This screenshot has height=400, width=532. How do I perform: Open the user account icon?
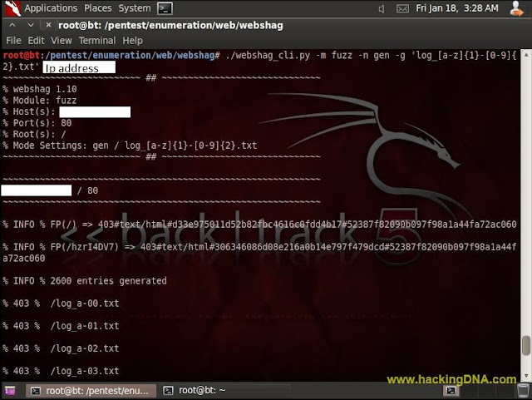point(516,8)
